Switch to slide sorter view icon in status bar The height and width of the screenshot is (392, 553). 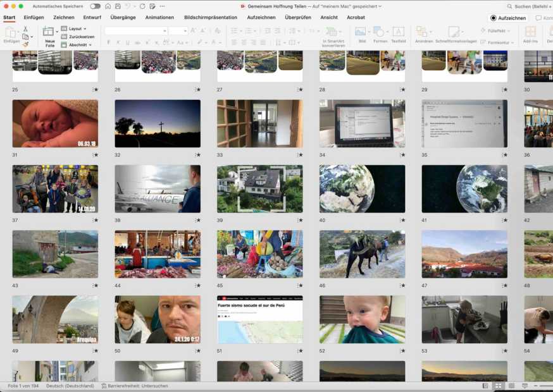(x=498, y=386)
